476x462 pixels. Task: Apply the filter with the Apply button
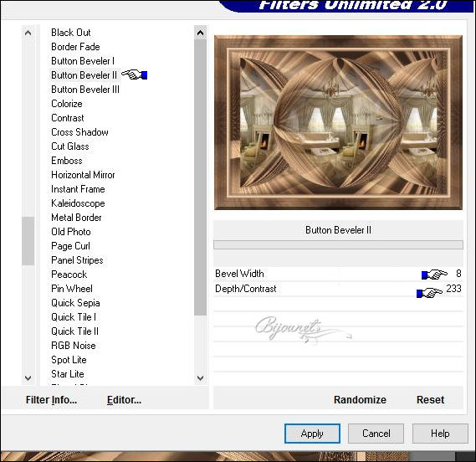click(x=312, y=434)
